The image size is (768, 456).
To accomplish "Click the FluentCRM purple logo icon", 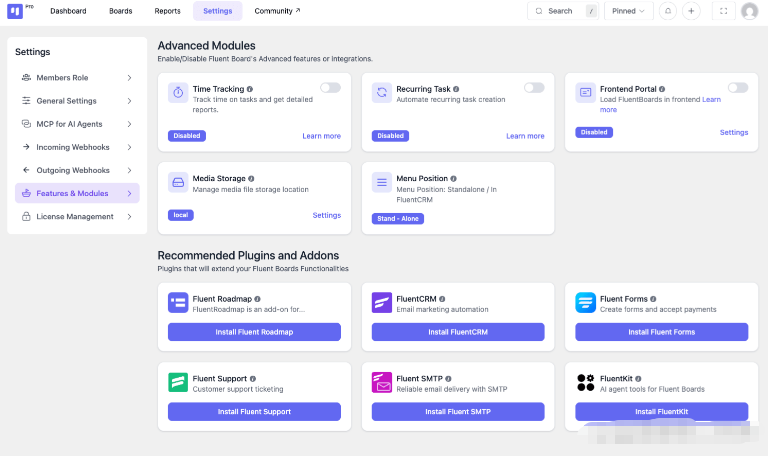I will click(x=382, y=303).
